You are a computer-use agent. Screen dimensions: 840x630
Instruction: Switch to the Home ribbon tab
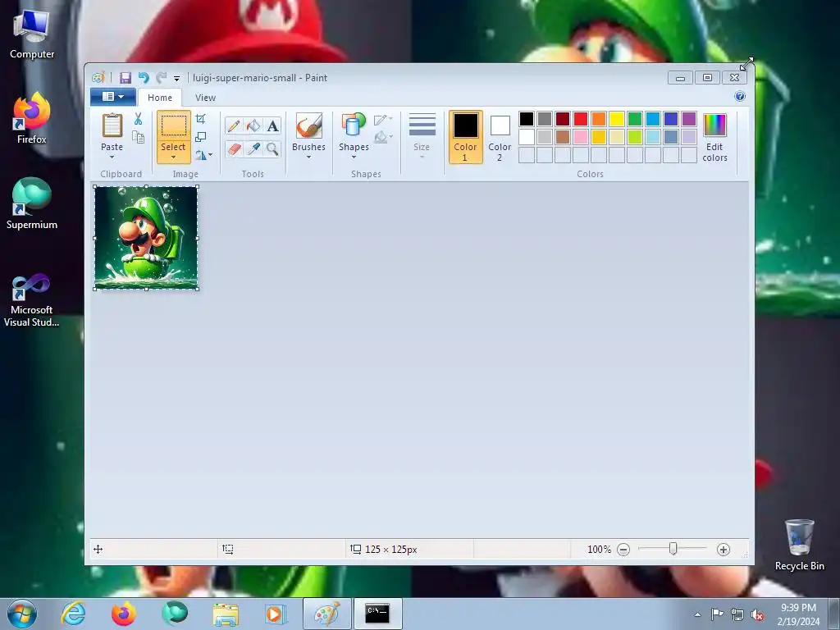160,98
